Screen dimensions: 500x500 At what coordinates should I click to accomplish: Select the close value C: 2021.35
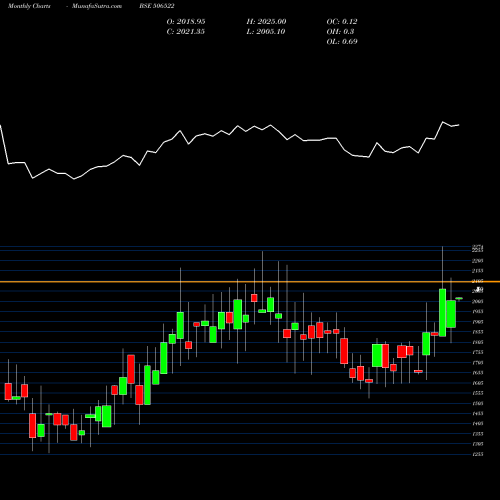tap(186, 32)
